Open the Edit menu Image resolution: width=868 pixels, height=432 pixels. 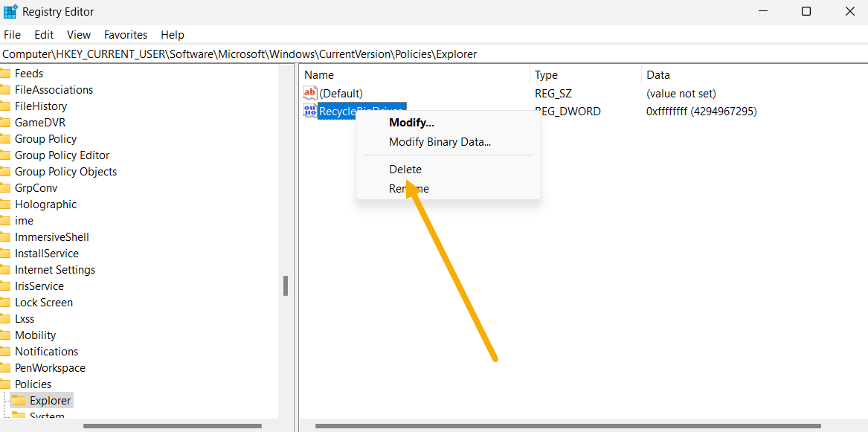[43, 34]
